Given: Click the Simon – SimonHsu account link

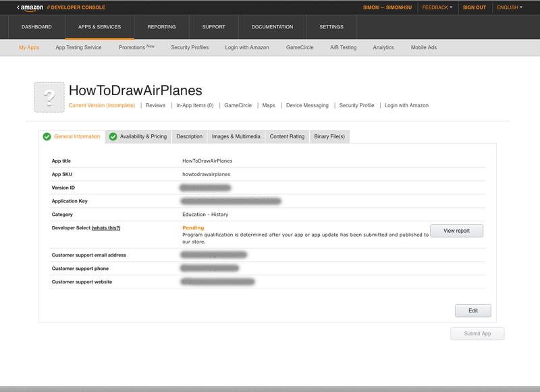Looking at the screenshot, I should [x=387, y=7].
